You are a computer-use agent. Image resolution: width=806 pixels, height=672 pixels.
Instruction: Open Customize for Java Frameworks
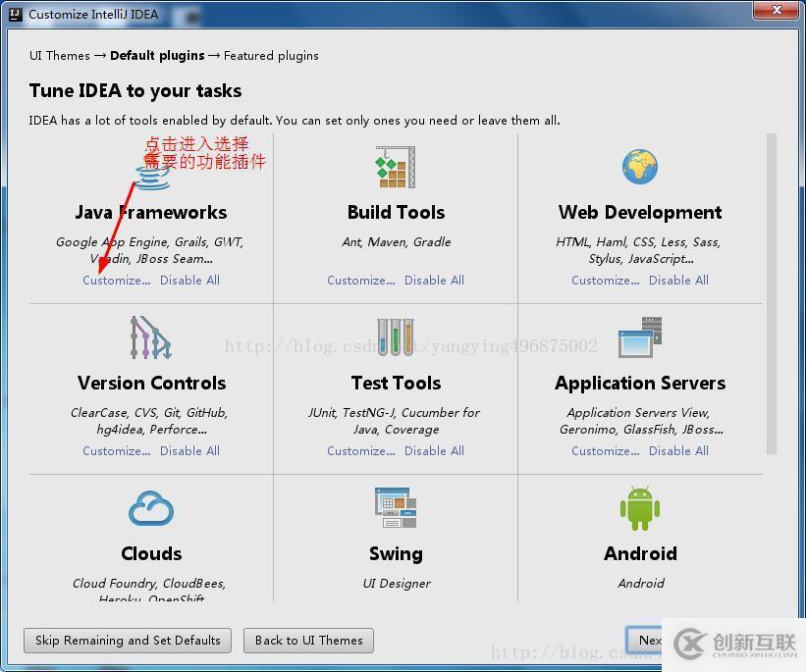117,281
